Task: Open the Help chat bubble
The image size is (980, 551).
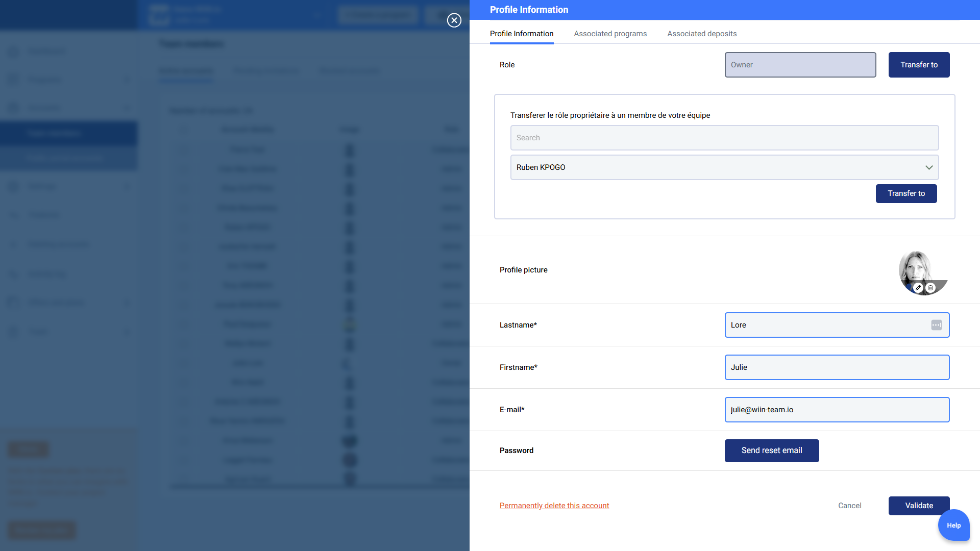Action: pos(953,525)
